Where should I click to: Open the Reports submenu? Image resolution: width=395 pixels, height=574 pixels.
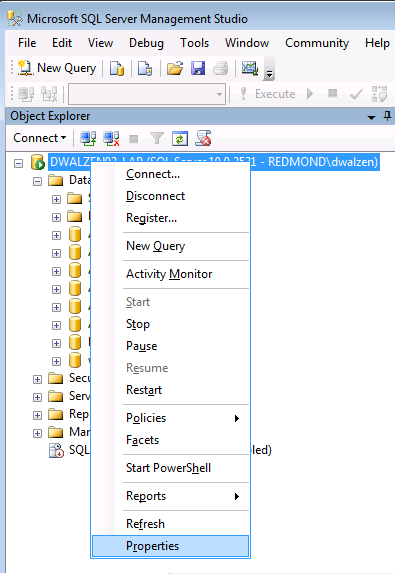(171, 496)
